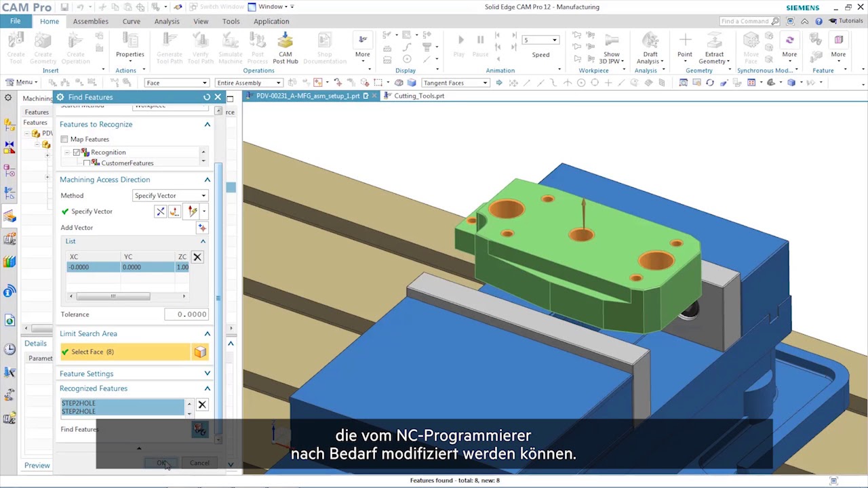868x488 pixels.
Task: Toggle the Recognition checkbox
Action: [77, 152]
